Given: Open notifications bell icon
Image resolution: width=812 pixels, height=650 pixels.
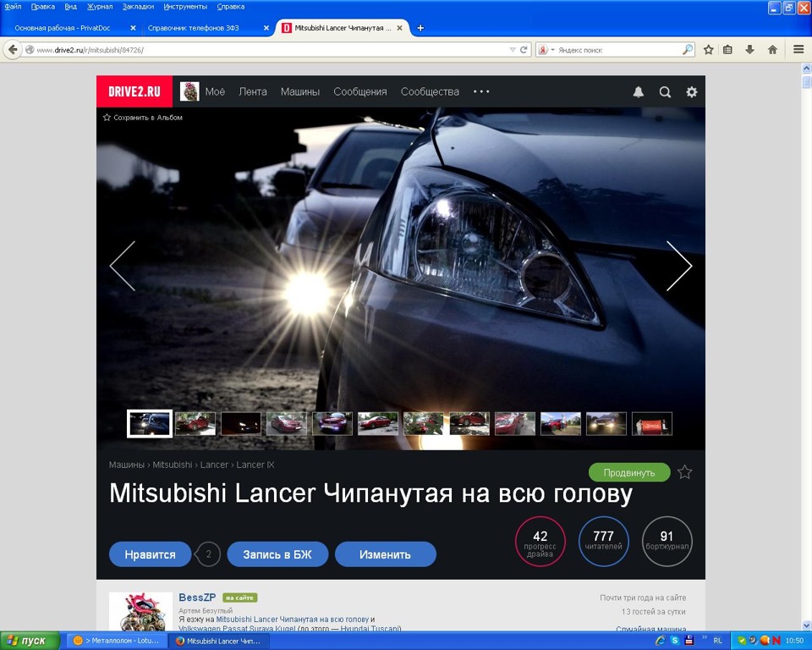Looking at the screenshot, I should 638,92.
